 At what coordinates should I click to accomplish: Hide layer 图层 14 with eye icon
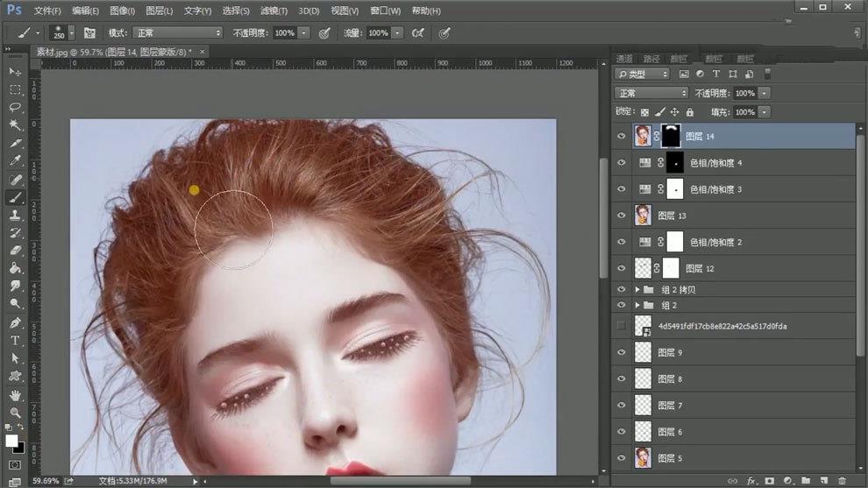point(622,136)
